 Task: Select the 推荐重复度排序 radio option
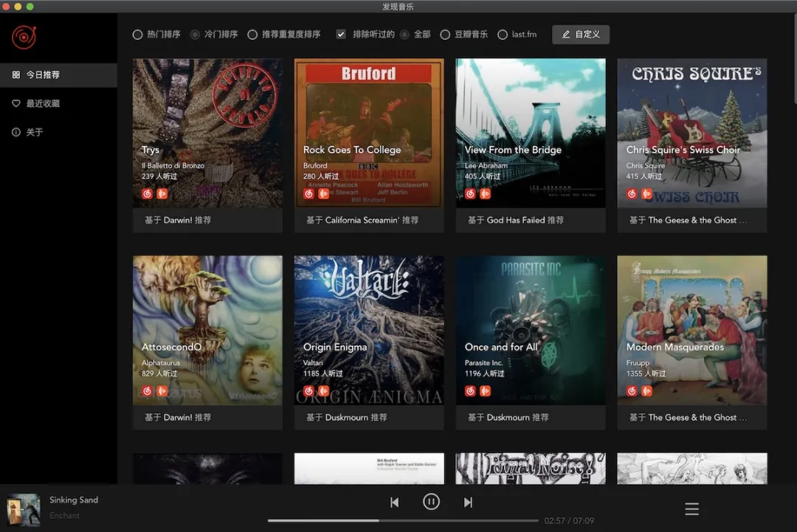point(252,35)
